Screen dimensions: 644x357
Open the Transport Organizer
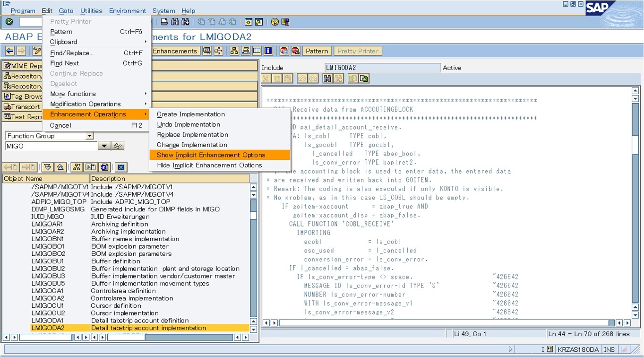click(21, 106)
